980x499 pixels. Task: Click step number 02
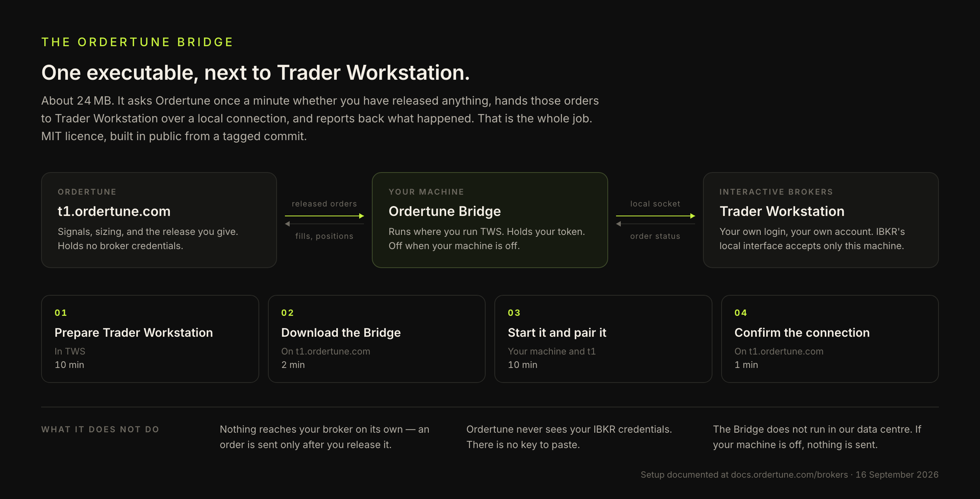pyautogui.click(x=287, y=313)
